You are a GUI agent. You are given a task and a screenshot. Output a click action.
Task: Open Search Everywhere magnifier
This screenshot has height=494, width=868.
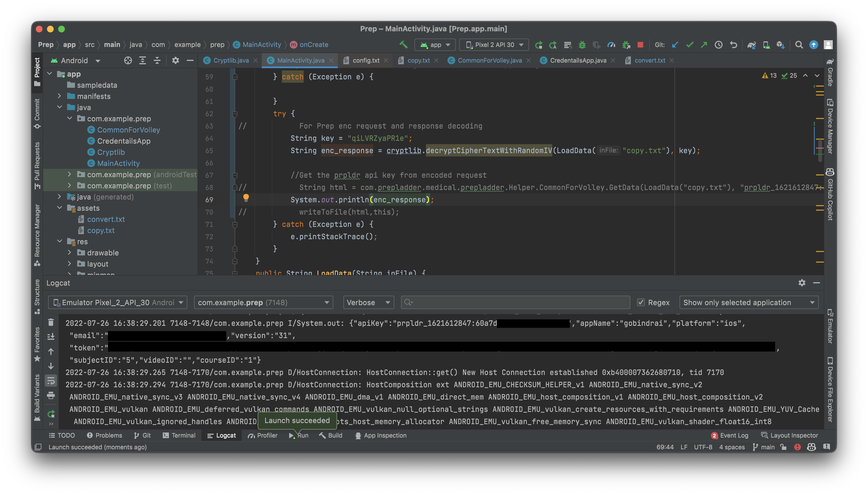pyautogui.click(x=799, y=45)
